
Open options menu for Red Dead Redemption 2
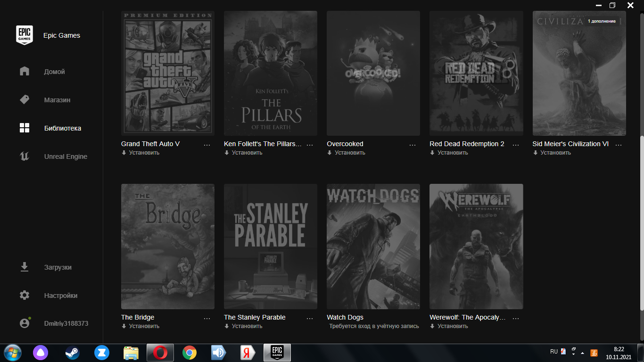coord(515,145)
